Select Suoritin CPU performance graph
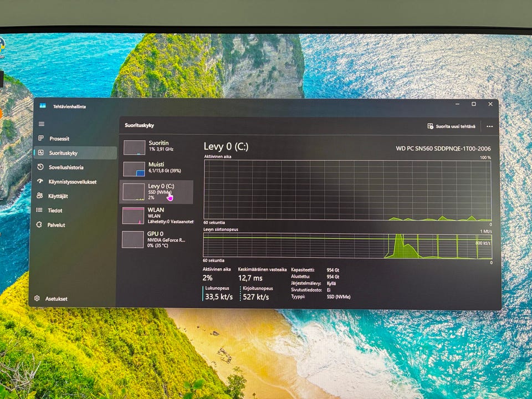This screenshot has width=532, height=399. coord(134,147)
